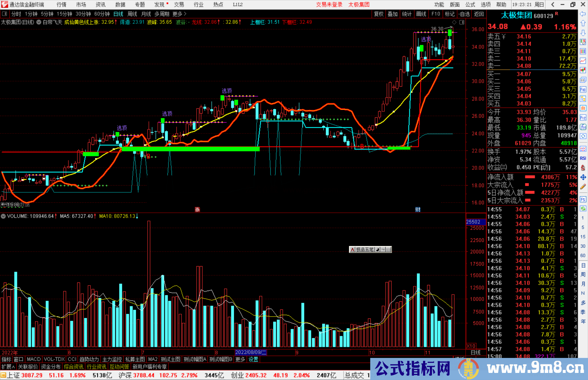Image resolution: width=588 pixels, height=380 pixels.
Task: Open the RSI indicator from sidebar
Action: 583,158
